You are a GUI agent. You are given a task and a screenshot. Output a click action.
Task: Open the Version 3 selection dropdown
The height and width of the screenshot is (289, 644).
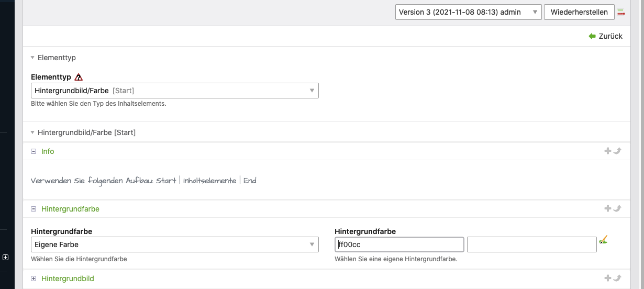[x=469, y=12]
